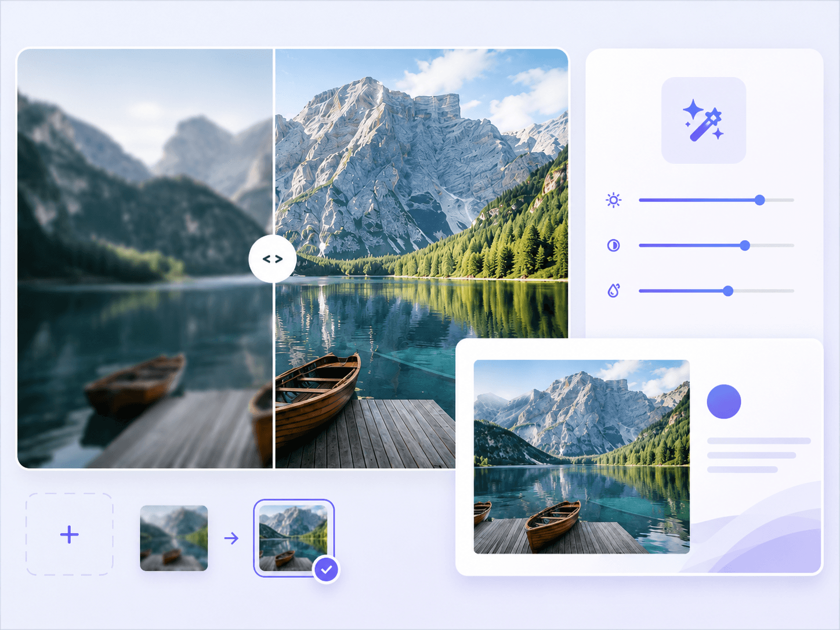
Task: Click the purple circle avatar in card
Action: coord(724,401)
